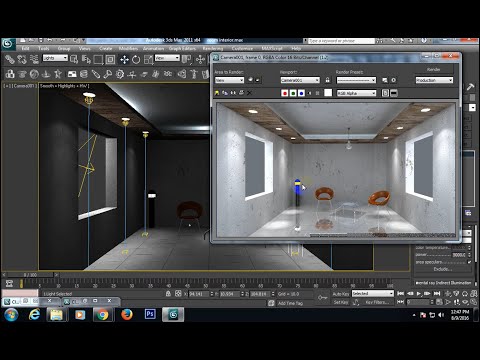Viewport: 480px width, 360px height.
Task: Toggle Display Alpha Channel button
Action: (309, 93)
